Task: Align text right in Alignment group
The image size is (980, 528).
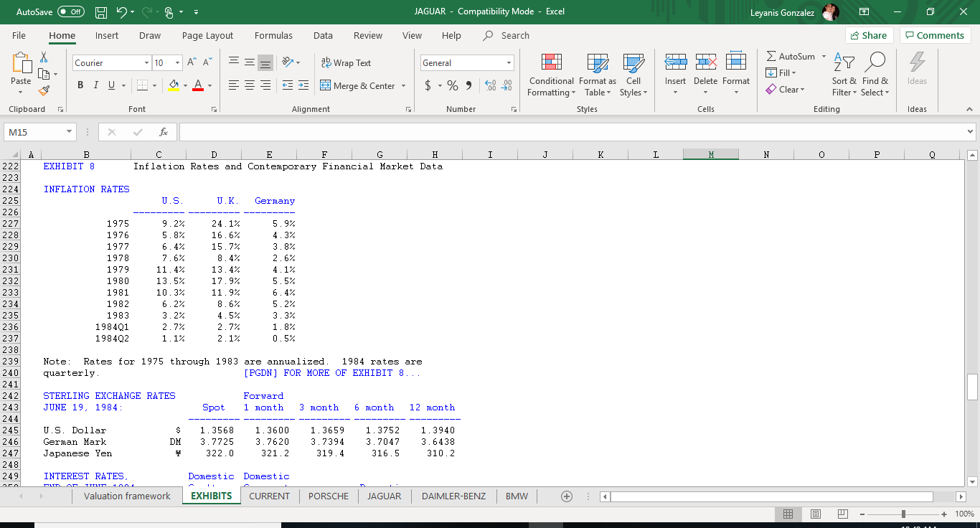Action: (x=265, y=85)
